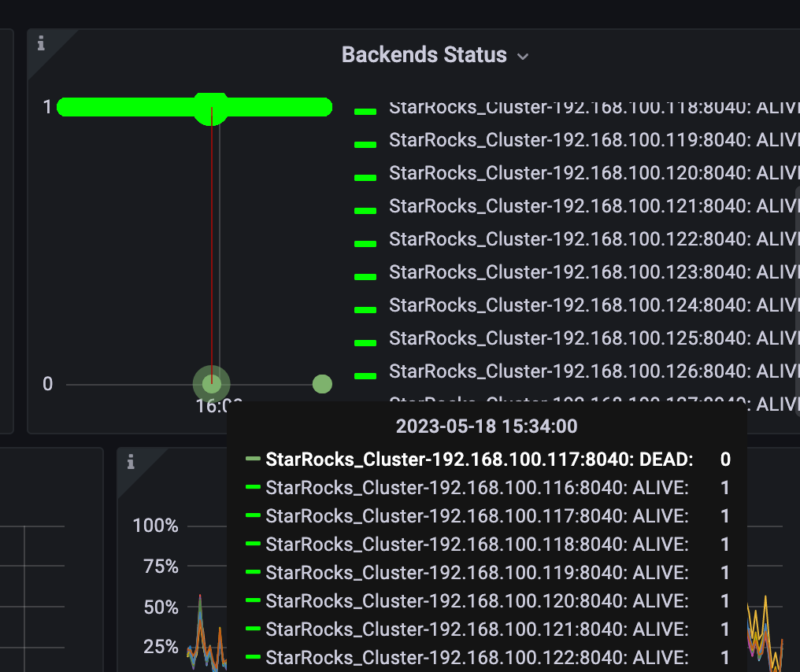Click the Backends Status panel info icon
The image size is (800, 672).
[41, 42]
